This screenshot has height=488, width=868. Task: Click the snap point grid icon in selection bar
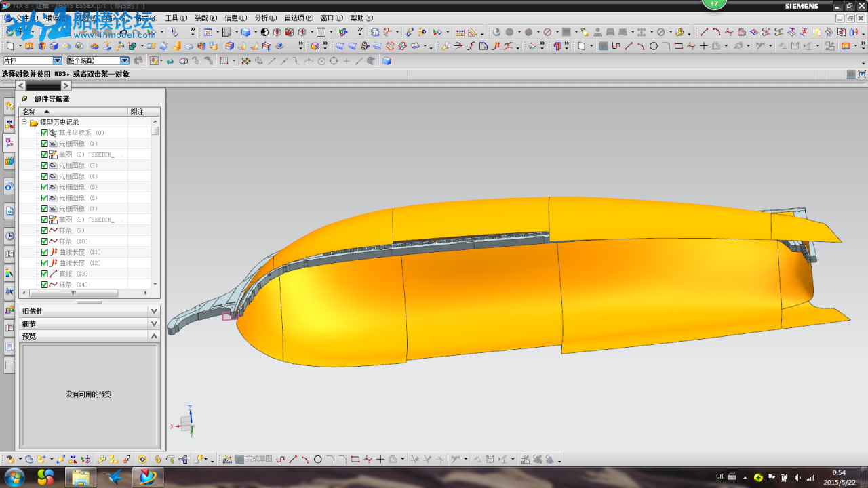[x=245, y=60]
